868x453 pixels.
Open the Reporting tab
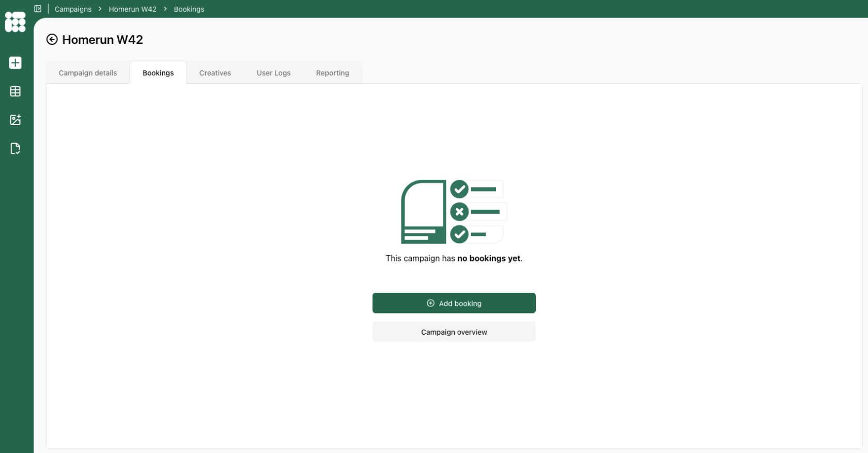pyautogui.click(x=333, y=73)
